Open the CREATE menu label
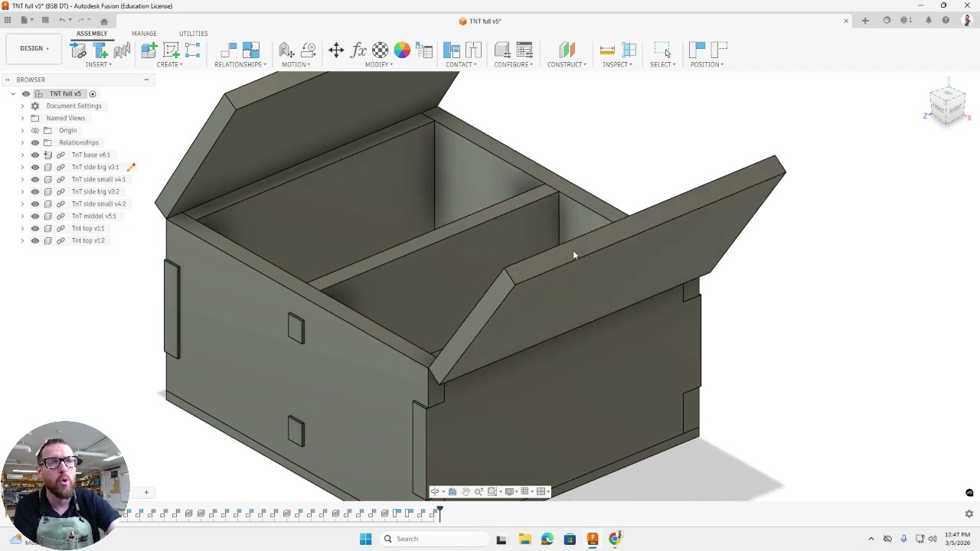Screen dimensions: 980x551 point(169,64)
